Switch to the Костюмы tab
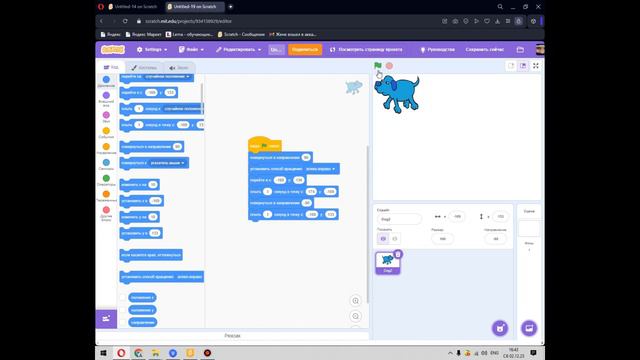Image resolution: width=640 pixels, height=360 pixels. 144,67
